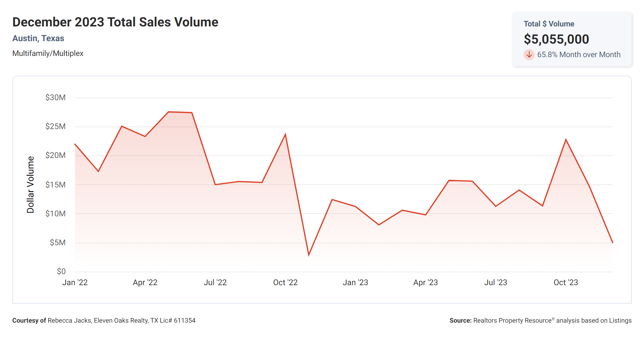Select the Jan '22 x-axis label
Image resolution: width=644 pixels, height=338 pixels.
75,282
